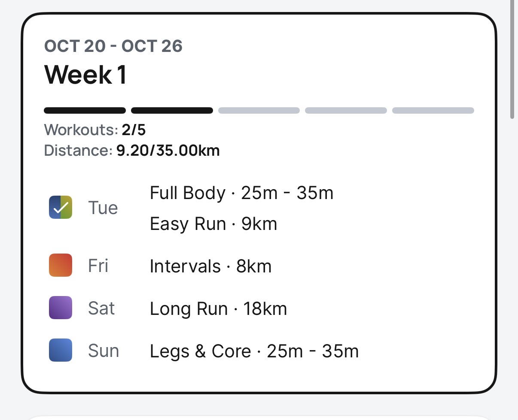Select the Long Run 18km workout

coord(218,309)
